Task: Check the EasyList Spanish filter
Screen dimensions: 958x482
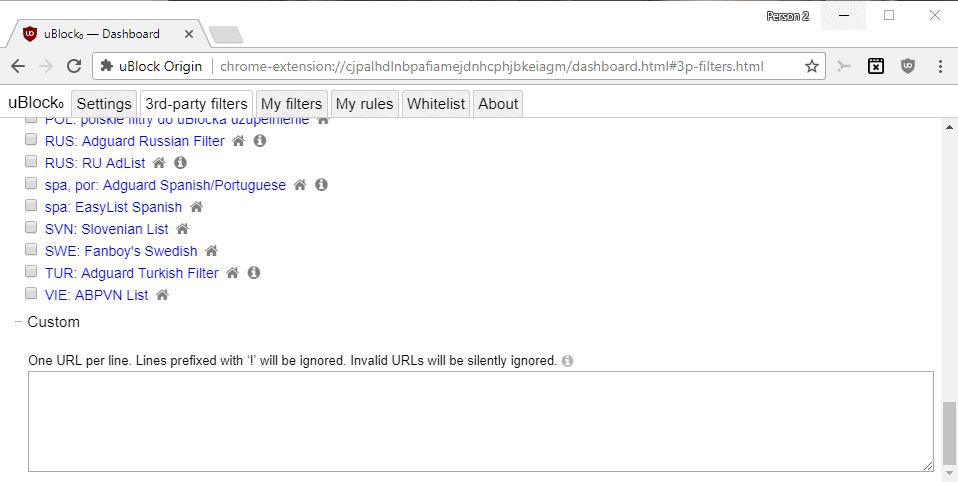Action: click(31, 205)
